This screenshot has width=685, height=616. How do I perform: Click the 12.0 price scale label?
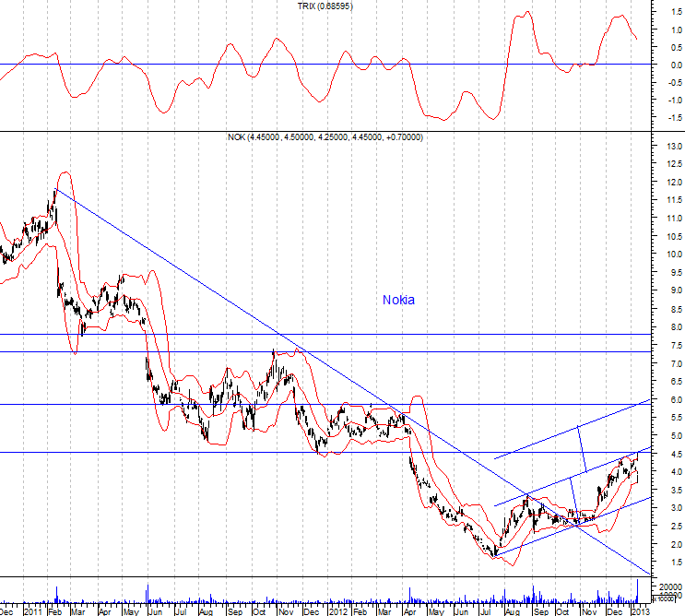tap(675, 183)
